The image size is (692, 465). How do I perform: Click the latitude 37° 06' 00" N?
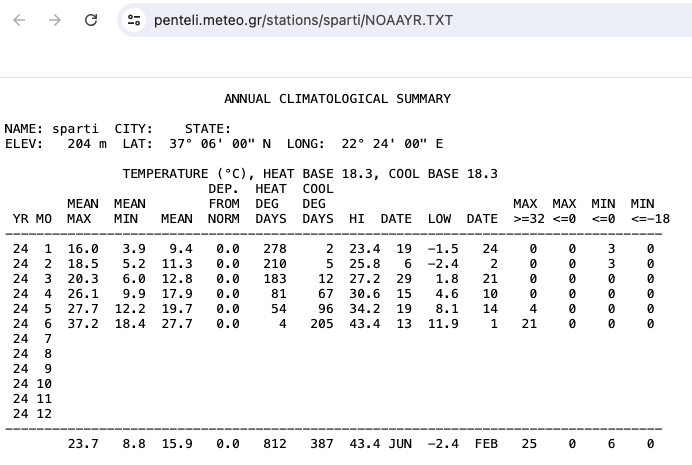220,144
